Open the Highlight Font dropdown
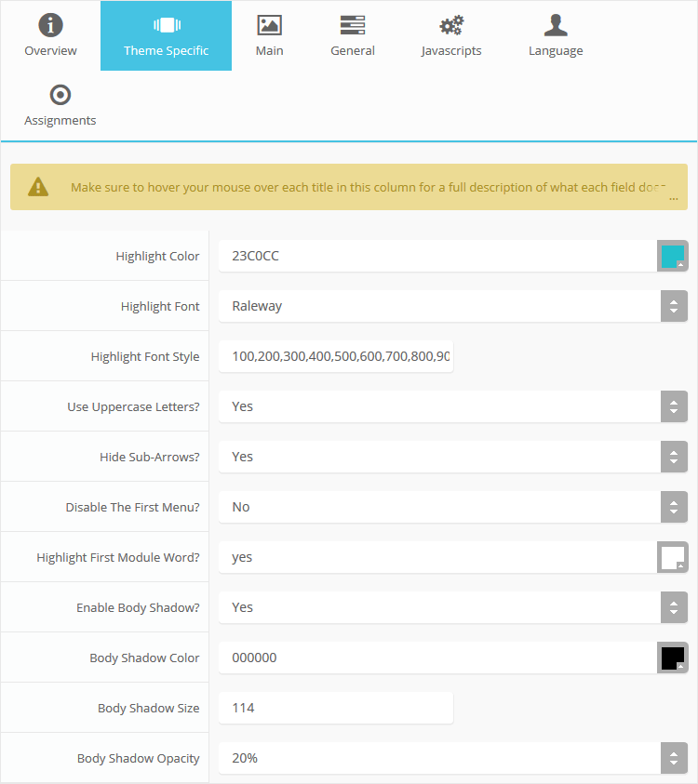The image size is (698, 784). pyautogui.click(x=673, y=306)
